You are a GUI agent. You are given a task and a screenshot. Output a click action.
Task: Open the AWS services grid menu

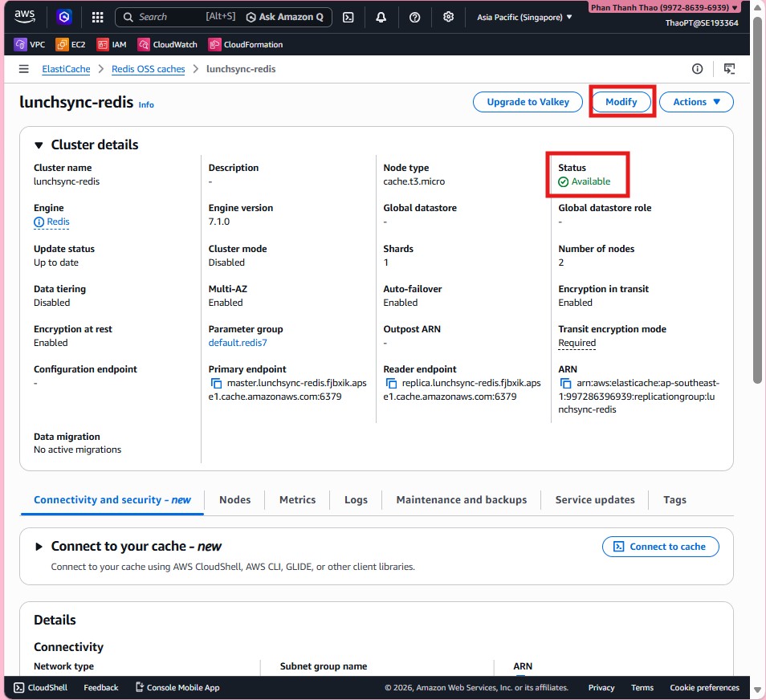[x=96, y=17]
